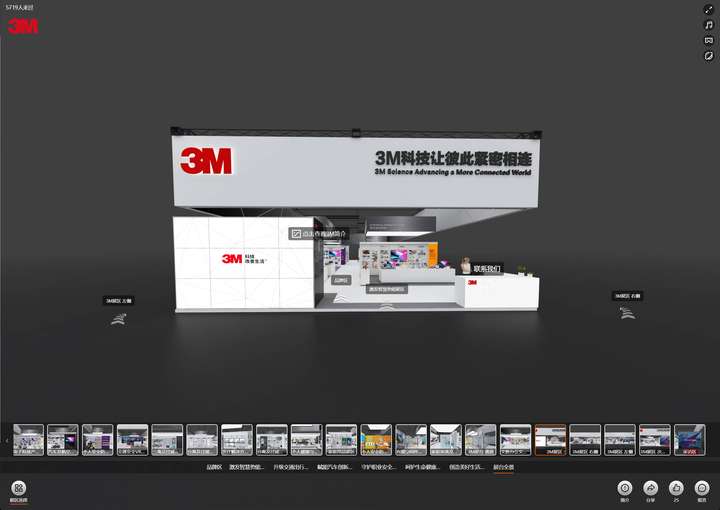Open the highlighted orange-bordered 3M展区 thumbnail
The width and height of the screenshot is (720, 510).
pyautogui.click(x=550, y=440)
